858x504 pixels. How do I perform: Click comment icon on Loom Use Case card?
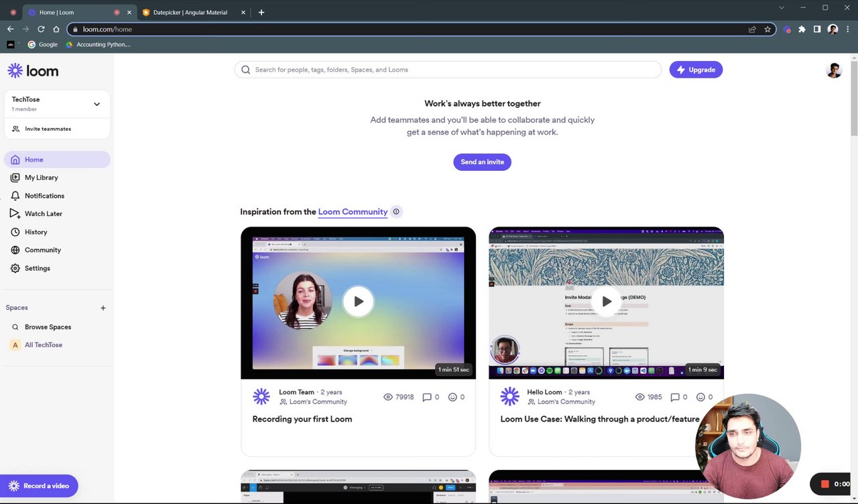point(675,397)
